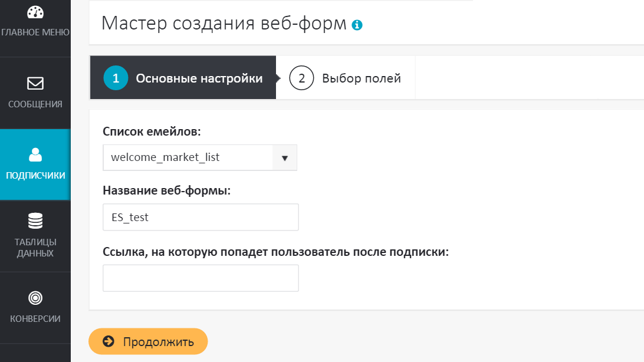Click the envelope icon for Сообщения
The width and height of the screenshot is (644, 362).
pyautogui.click(x=35, y=83)
